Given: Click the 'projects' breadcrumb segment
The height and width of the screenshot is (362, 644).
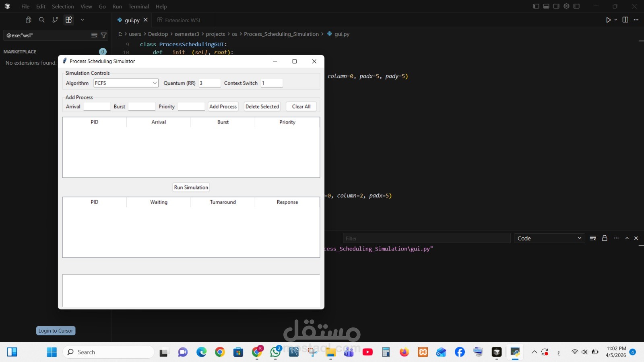Looking at the screenshot, I should tap(215, 34).
